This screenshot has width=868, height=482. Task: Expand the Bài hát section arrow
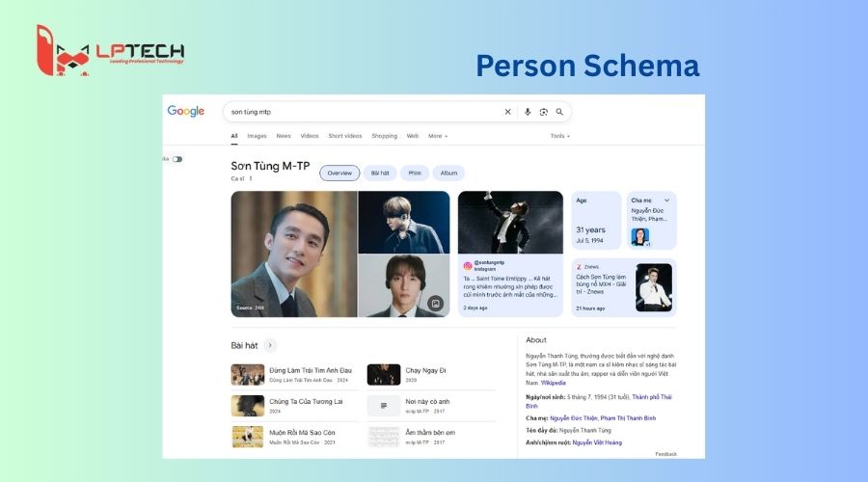pyautogui.click(x=270, y=345)
